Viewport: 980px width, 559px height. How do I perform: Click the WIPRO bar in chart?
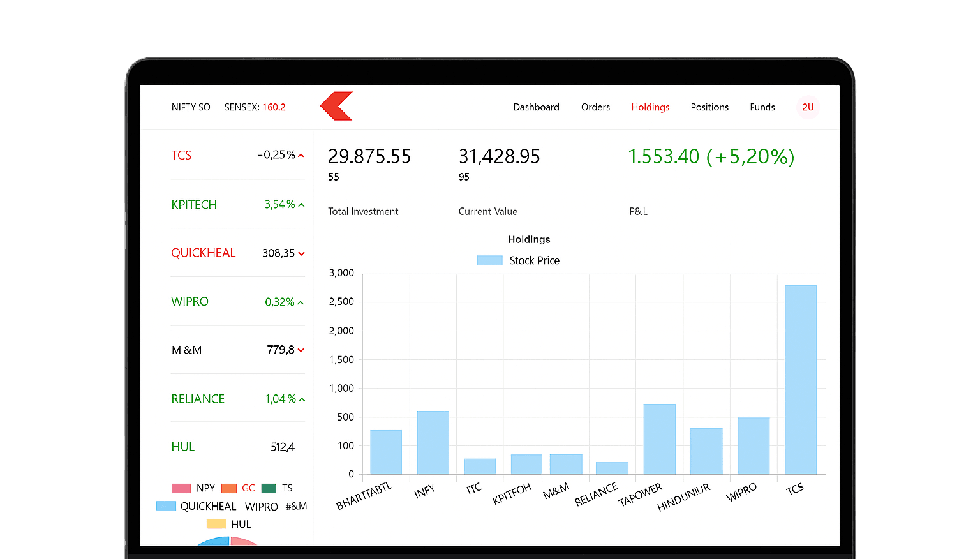(x=754, y=446)
